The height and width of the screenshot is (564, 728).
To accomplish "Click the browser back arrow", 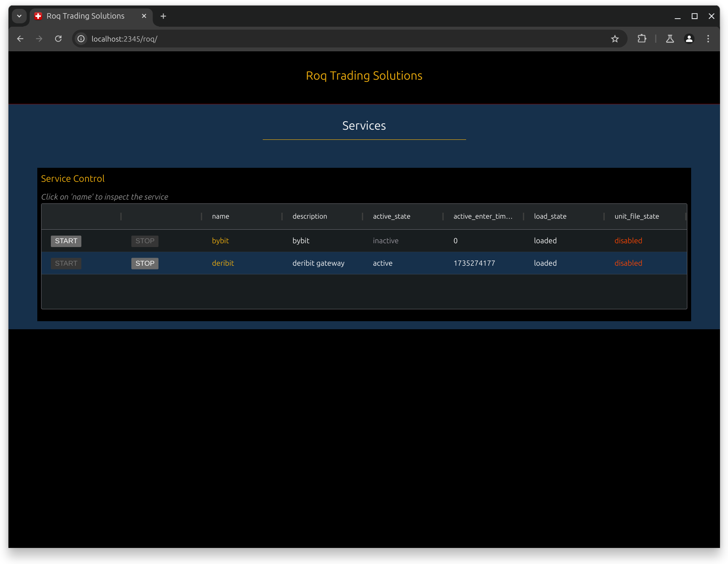I will [20, 39].
